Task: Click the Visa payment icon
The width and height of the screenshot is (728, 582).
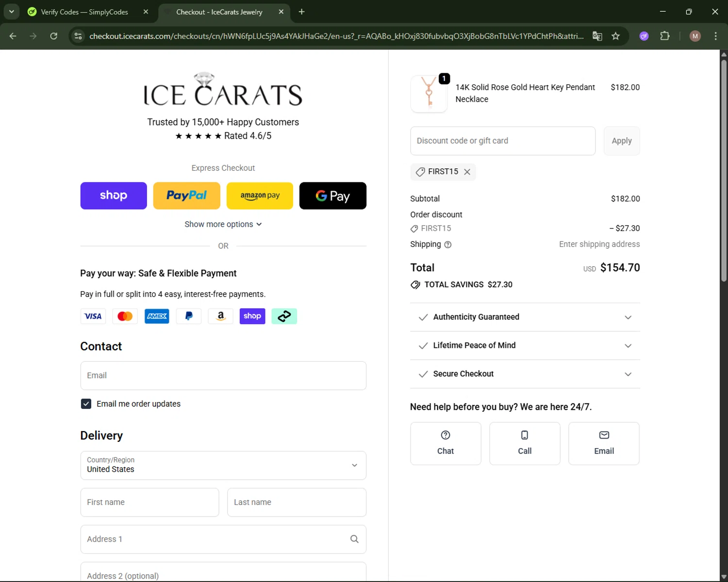Action: (x=93, y=316)
